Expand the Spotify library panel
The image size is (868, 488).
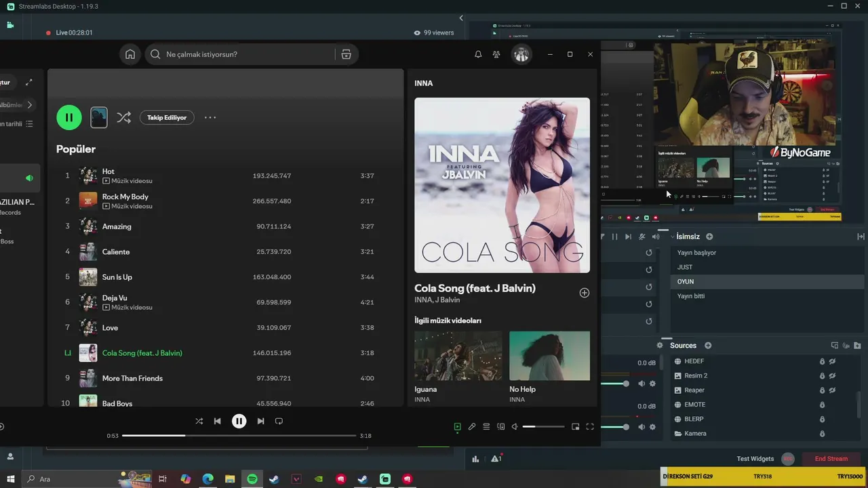coord(28,83)
